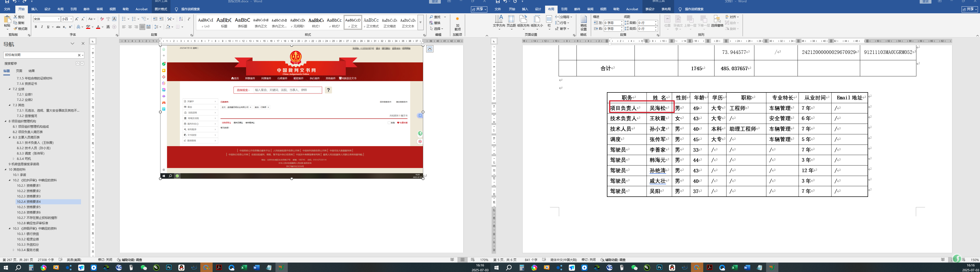Image resolution: width=980 pixels, height=272 pixels.
Task: Go to heading 9 机废信息接受承诺函
Action: [24, 164]
